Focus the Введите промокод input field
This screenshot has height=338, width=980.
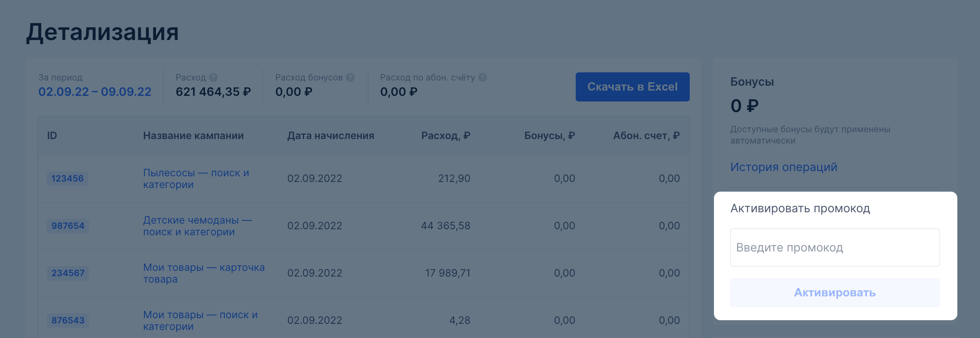835,247
